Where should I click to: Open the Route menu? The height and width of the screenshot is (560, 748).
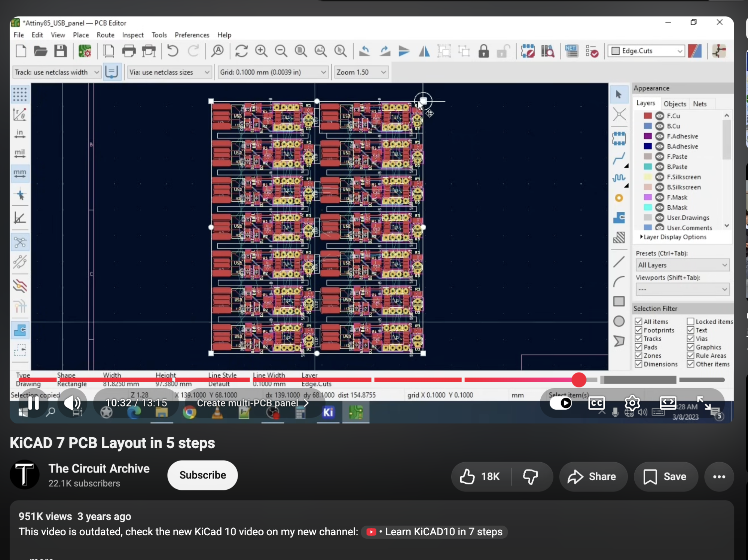[x=106, y=35]
